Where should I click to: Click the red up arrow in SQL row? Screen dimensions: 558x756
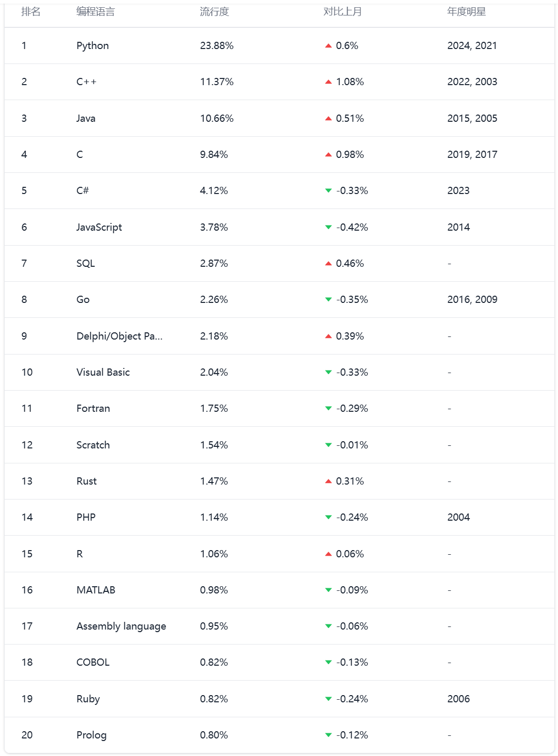(x=328, y=264)
